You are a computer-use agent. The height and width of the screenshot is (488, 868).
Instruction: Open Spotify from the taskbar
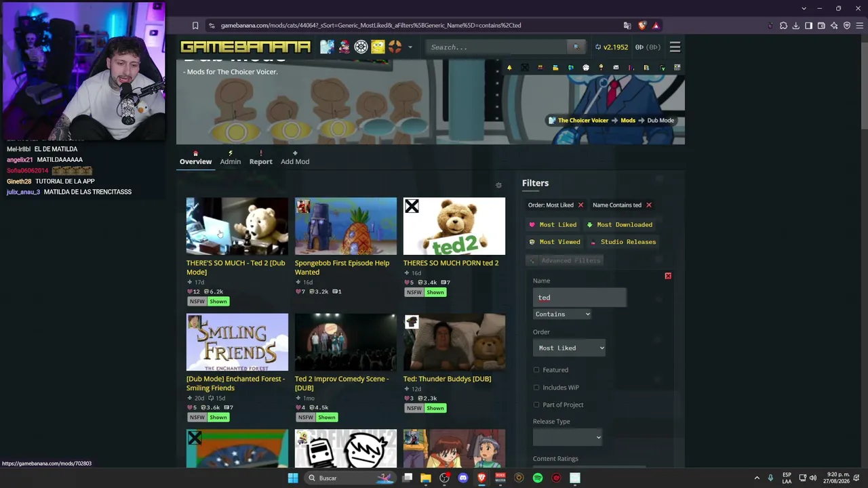538,478
